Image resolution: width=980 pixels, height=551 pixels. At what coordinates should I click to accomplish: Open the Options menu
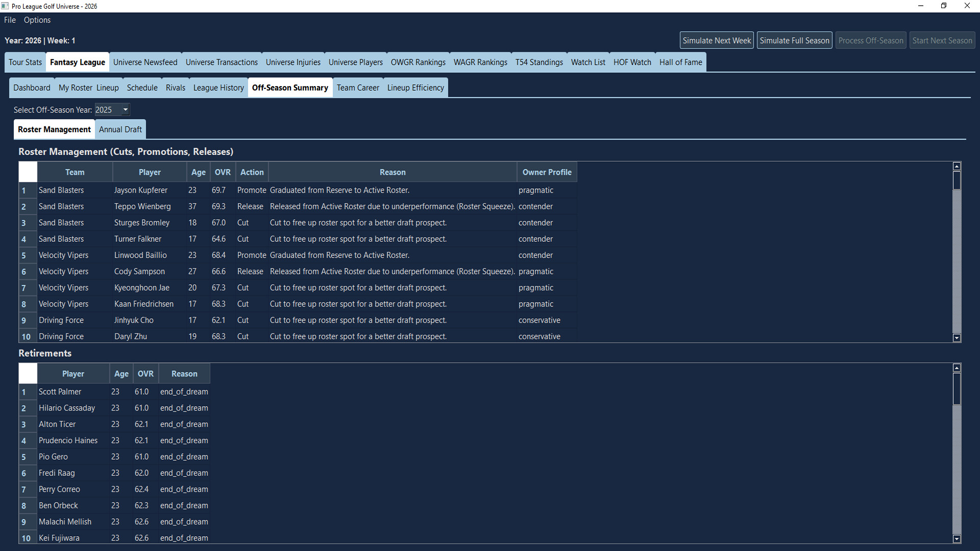coord(37,20)
